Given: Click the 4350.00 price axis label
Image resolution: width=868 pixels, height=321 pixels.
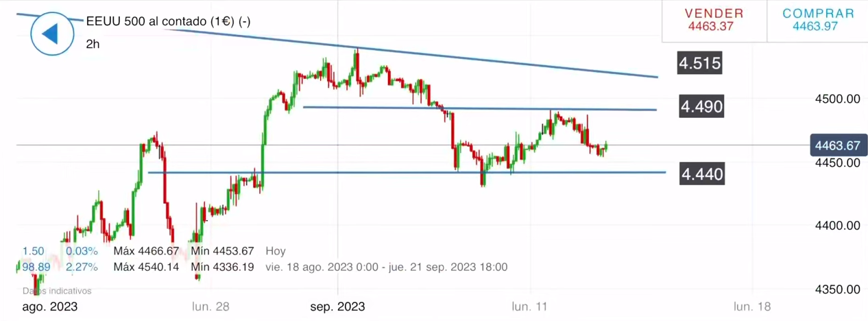Looking at the screenshot, I should 837,289.
